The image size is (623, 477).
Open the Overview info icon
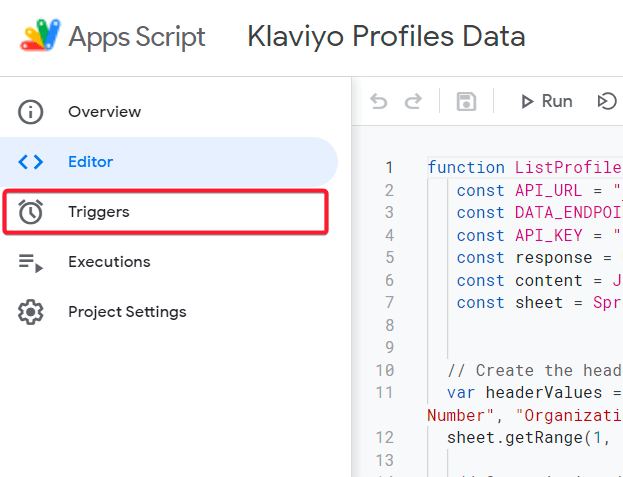31,112
